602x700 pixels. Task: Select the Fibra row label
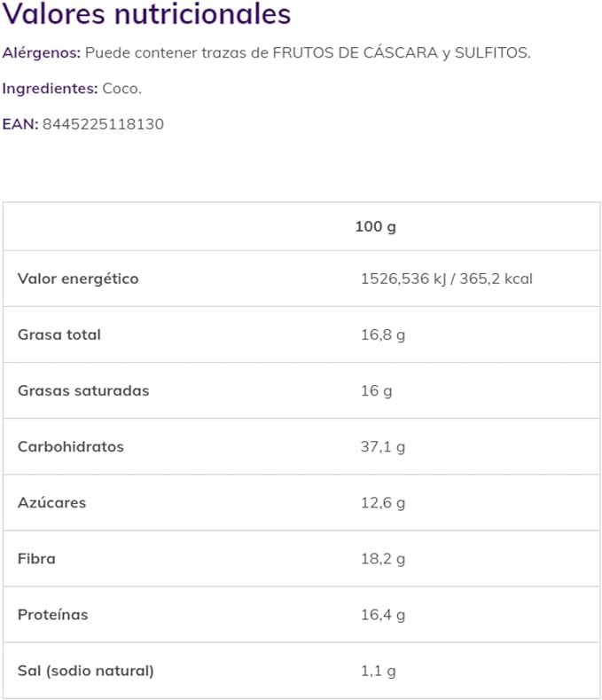[x=36, y=559]
